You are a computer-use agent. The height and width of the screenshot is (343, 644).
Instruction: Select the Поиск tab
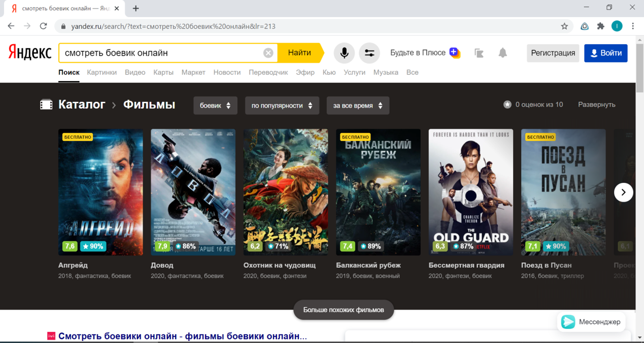[x=69, y=72]
